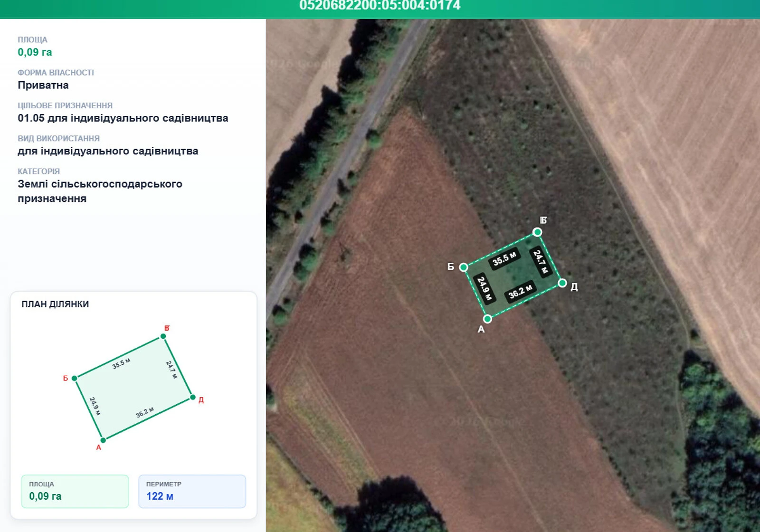Click the 24.9 м side label on map

click(x=484, y=289)
